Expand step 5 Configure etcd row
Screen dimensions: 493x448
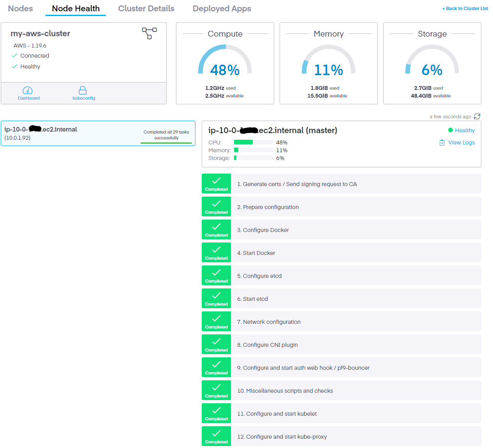(x=356, y=276)
